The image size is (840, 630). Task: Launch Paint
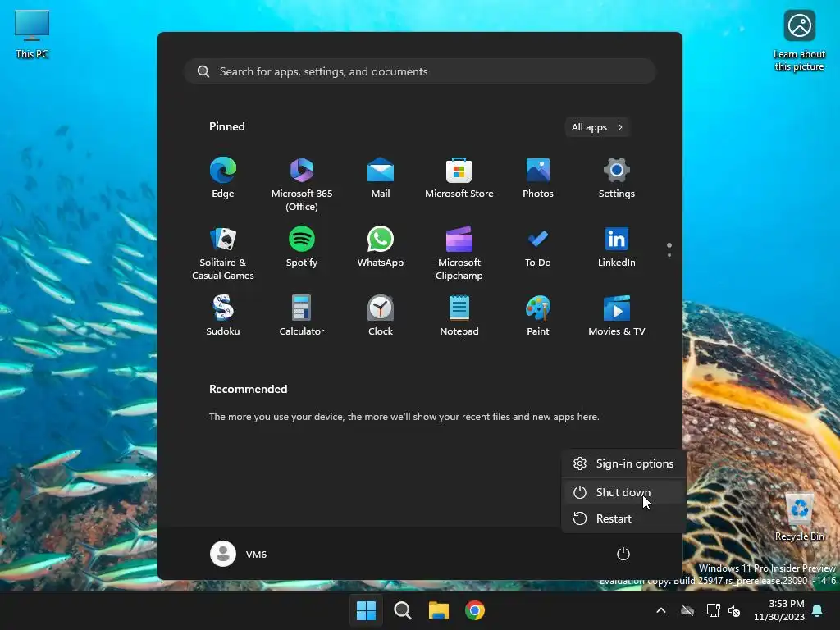click(x=538, y=316)
